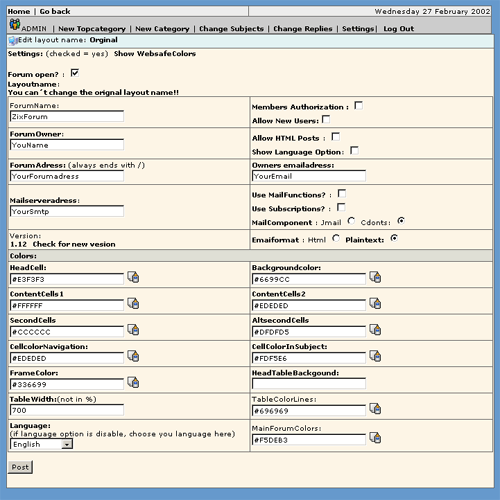Click Log Out
Viewport: 500px width, 500px height.
tap(399, 29)
